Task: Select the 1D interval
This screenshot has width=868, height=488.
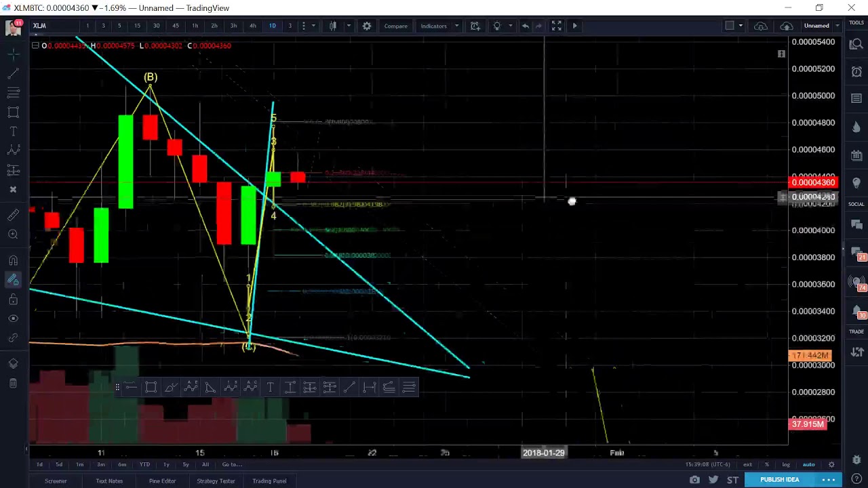Action: click(272, 26)
